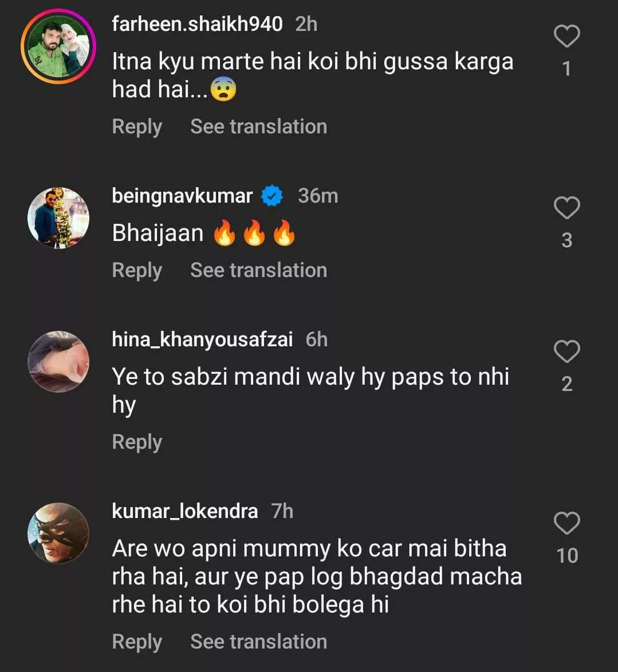
Task: View kumar_lokendra's profile avatar
Action: (x=58, y=533)
